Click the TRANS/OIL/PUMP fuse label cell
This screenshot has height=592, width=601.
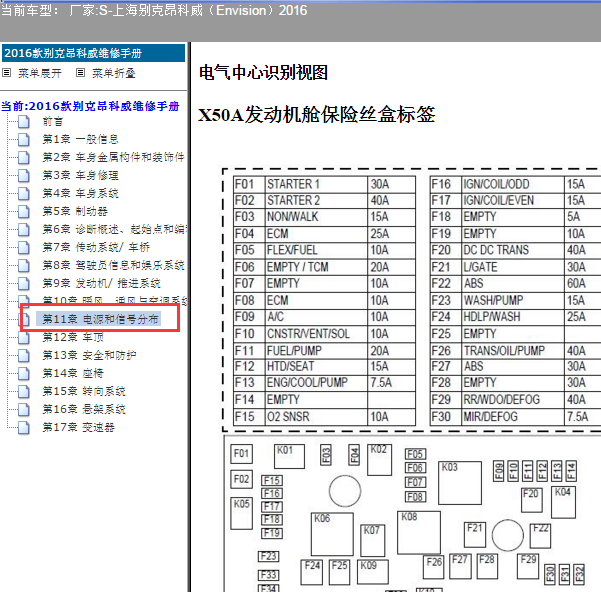[x=513, y=351]
